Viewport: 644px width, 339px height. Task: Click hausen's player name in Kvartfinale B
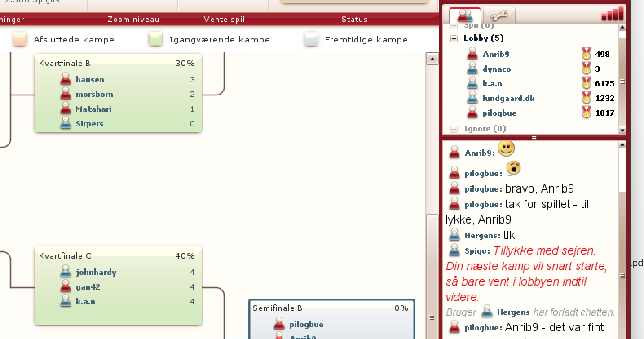pos(90,80)
